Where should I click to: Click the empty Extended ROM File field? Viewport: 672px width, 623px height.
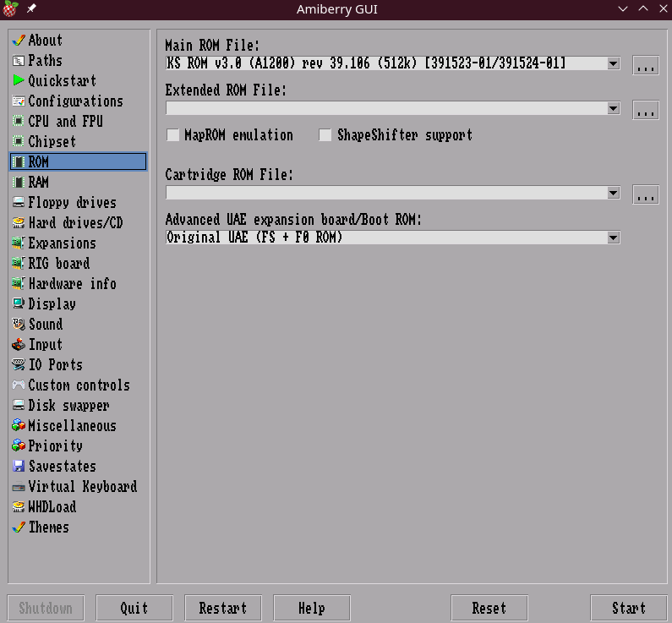point(386,108)
